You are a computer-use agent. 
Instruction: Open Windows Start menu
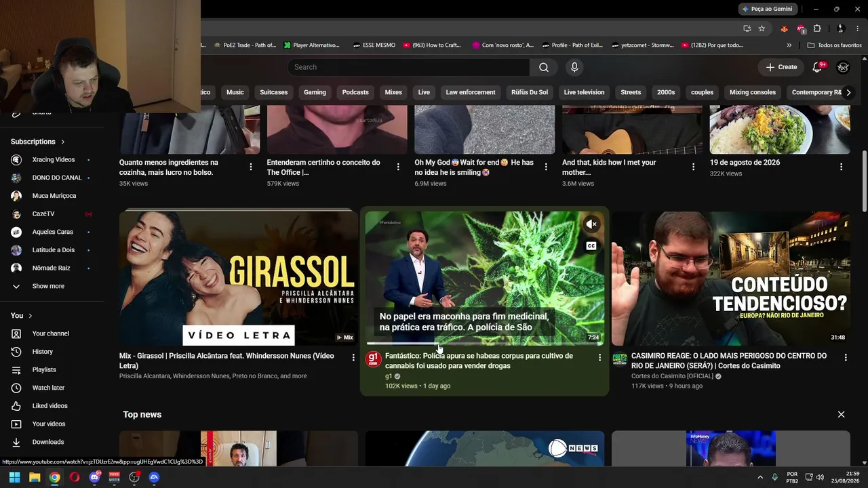14,477
